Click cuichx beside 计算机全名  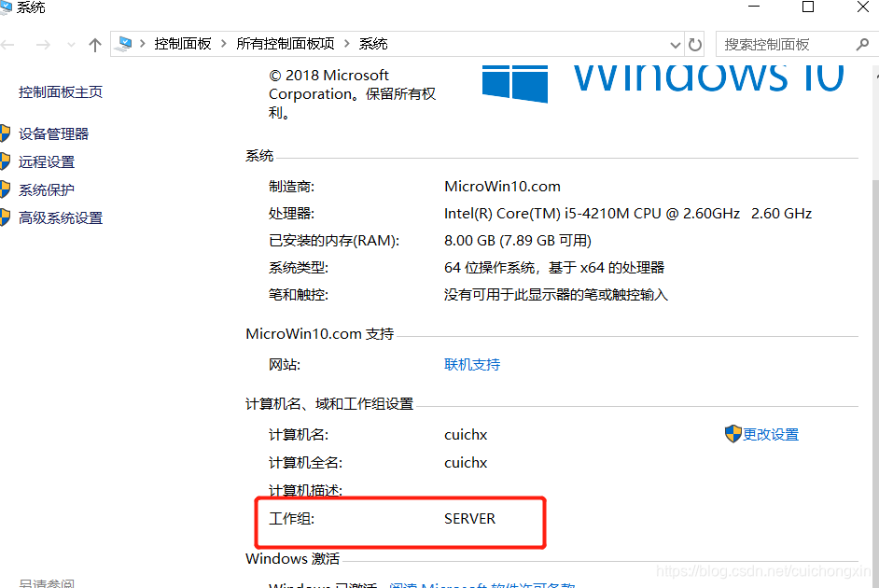466,463
